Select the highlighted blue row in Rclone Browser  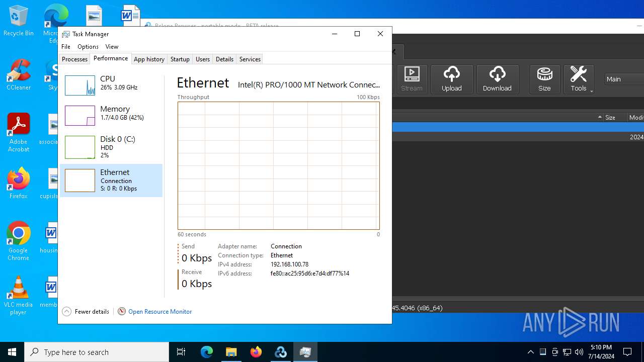(518, 127)
